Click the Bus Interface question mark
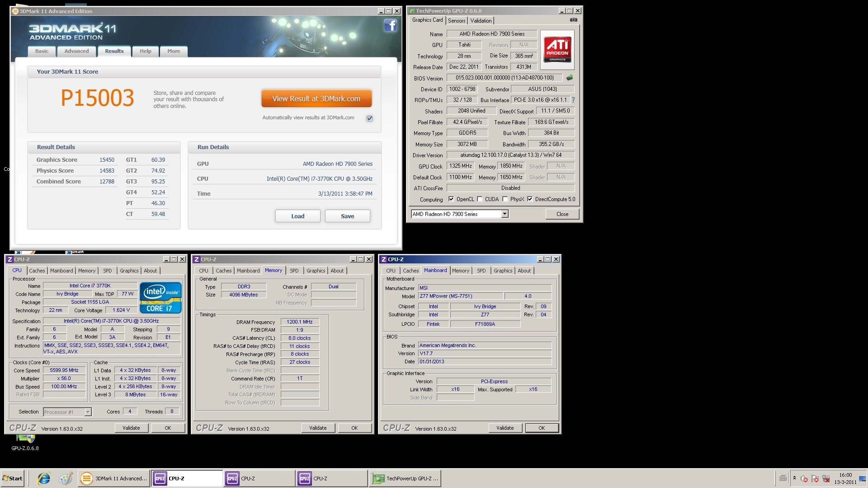The width and height of the screenshot is (868, 488). [573, 100]
